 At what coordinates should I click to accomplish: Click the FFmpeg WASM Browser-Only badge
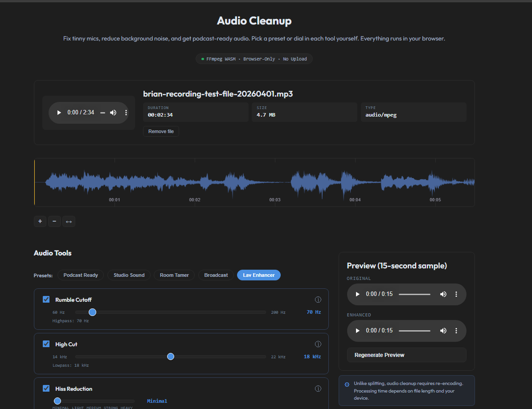[x=254, y=59]
